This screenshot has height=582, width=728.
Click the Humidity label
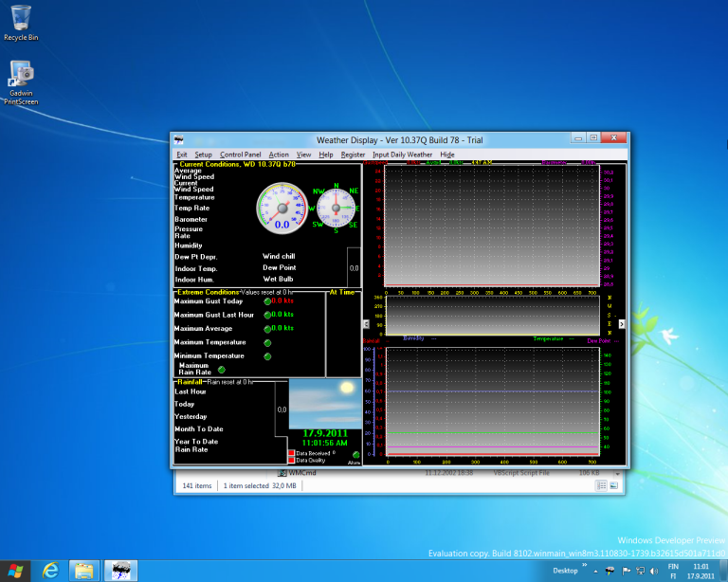[x=189, y=246]
